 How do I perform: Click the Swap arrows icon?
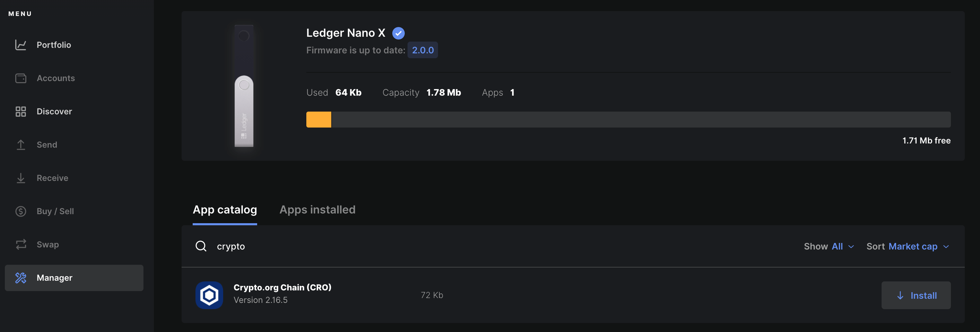(x=20, y=245)
